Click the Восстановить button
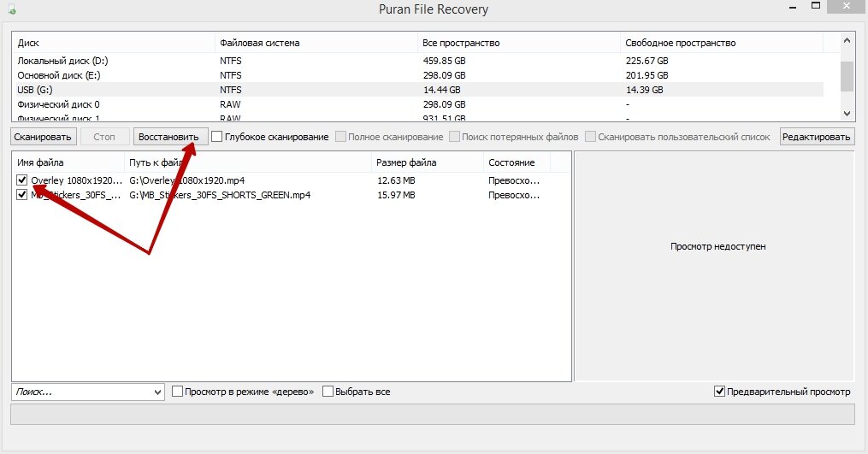This screenshot has width=868, height=454. (170, 137)
